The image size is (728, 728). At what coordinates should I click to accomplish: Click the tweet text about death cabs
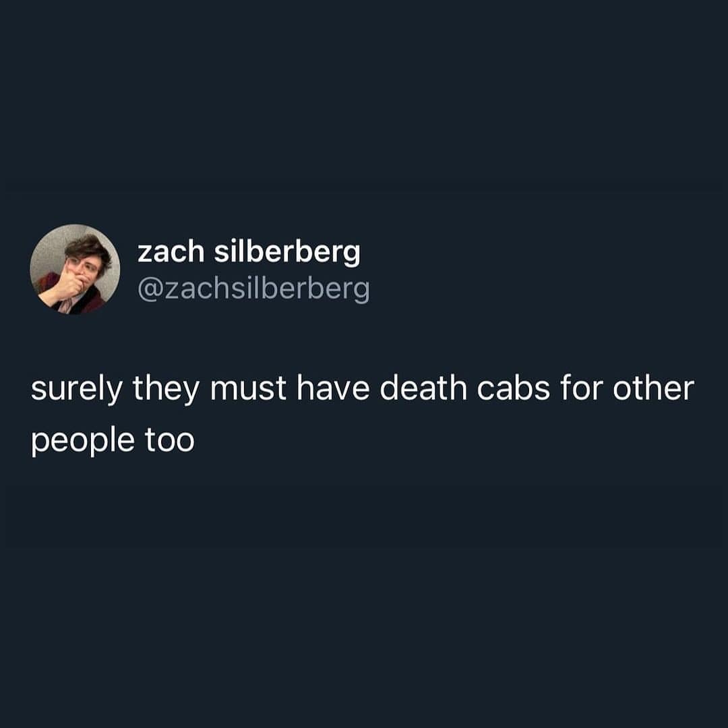tap(363, 414)
